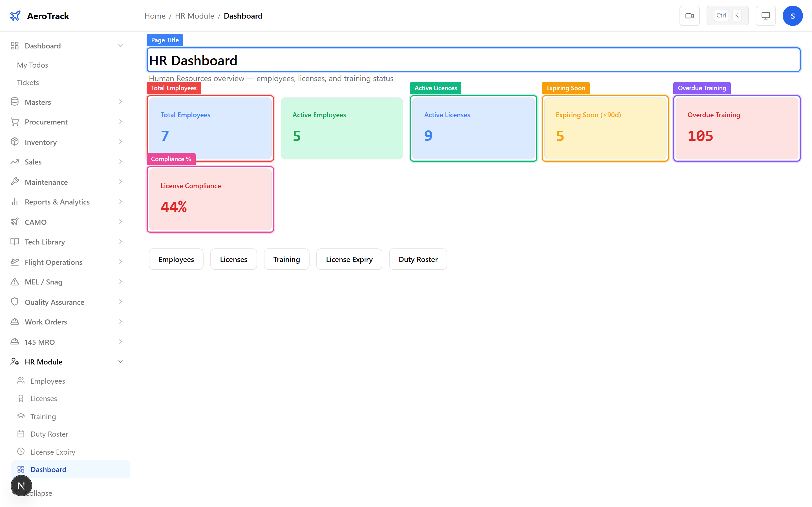
Task: Collapse the HR Module section
Action: pyautogui.click(x=121, y=361)
